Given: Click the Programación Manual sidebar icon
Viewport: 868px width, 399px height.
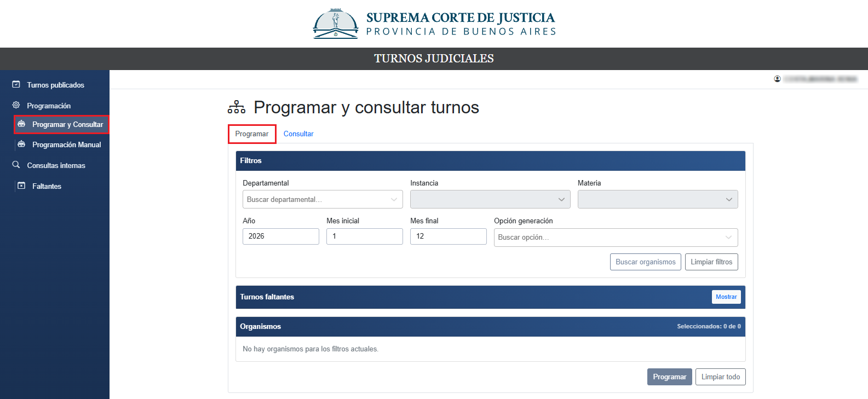Looking at the screenshot, I should 21,144.
